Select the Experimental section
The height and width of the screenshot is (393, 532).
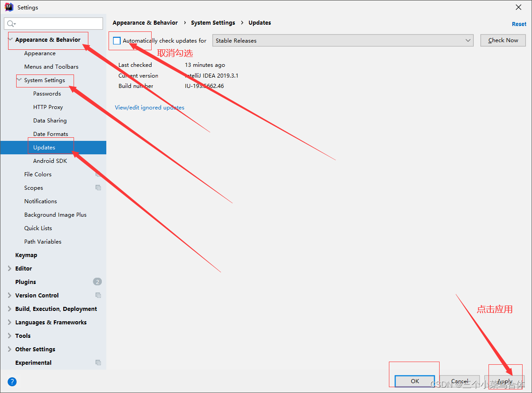[33, 363]
